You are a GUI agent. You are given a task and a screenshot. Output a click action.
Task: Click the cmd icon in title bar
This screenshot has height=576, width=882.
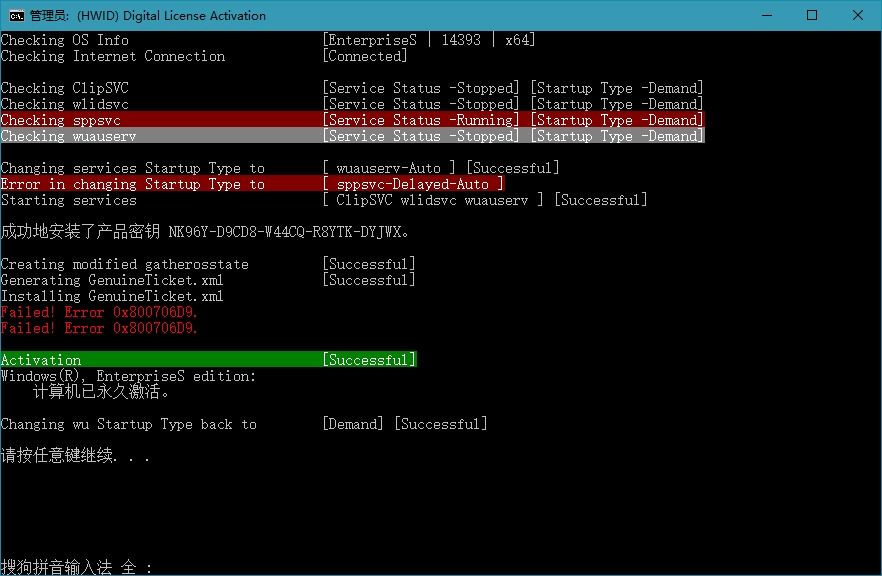point(16,16)
